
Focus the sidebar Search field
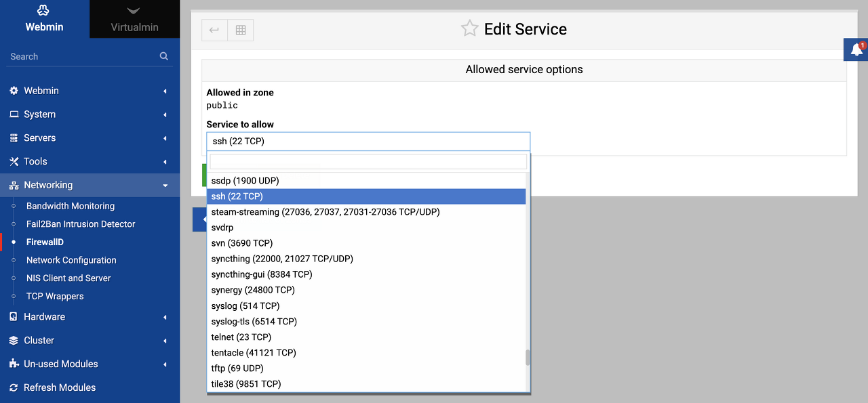83,56
